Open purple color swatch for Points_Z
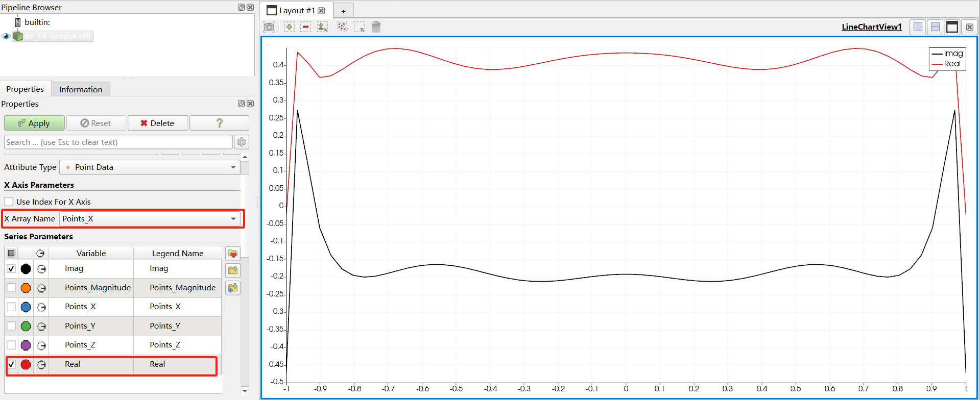The height and width of the screenshot is (400, 980). pyautogui.click(x=26, y=345)
